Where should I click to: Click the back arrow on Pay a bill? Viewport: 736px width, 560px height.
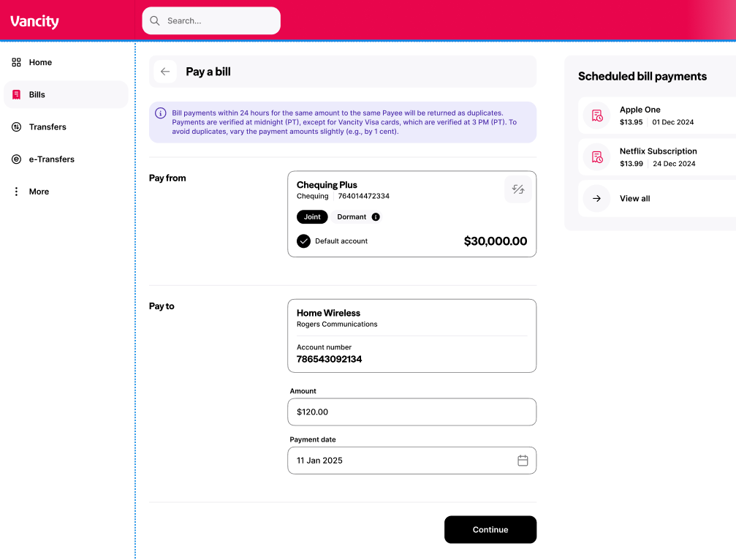tap(164, 72)
